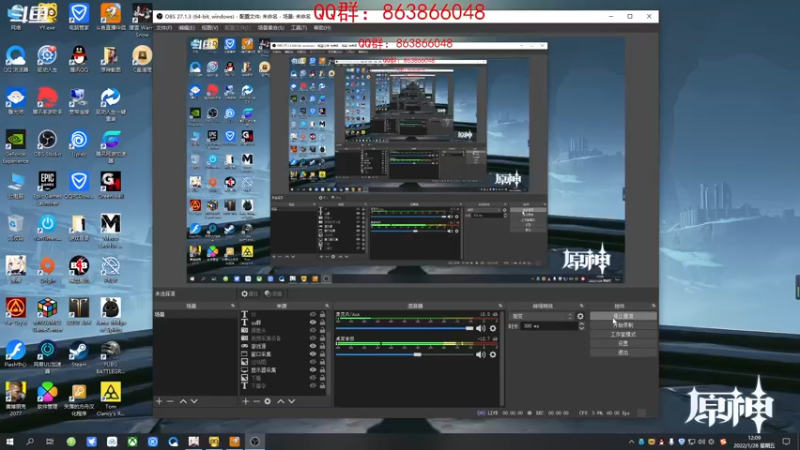Screen dimensions: 800x450
Task: Click the 滤镜 filters button above Sources
Action: click(274, 294)
